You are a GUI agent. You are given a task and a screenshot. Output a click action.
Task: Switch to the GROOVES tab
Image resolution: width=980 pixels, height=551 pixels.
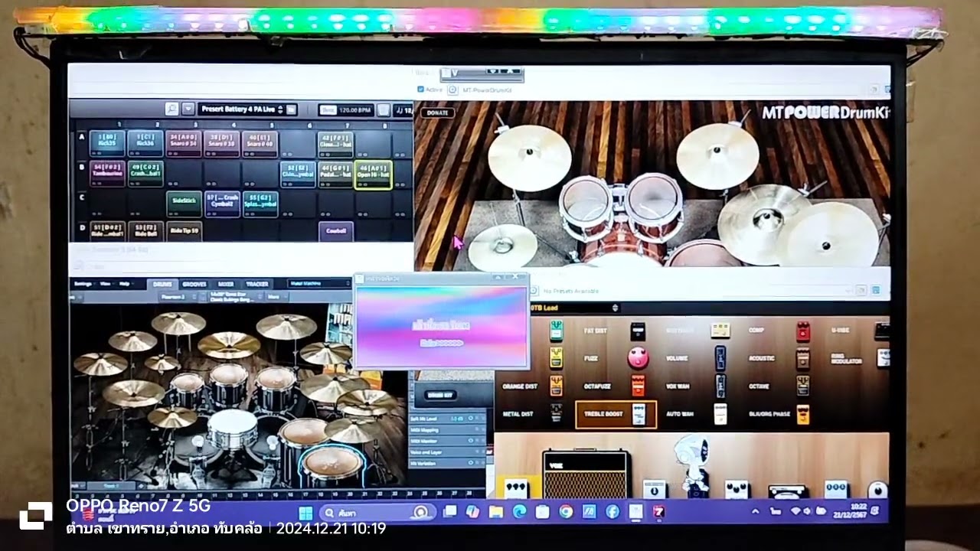coord(194,284)
